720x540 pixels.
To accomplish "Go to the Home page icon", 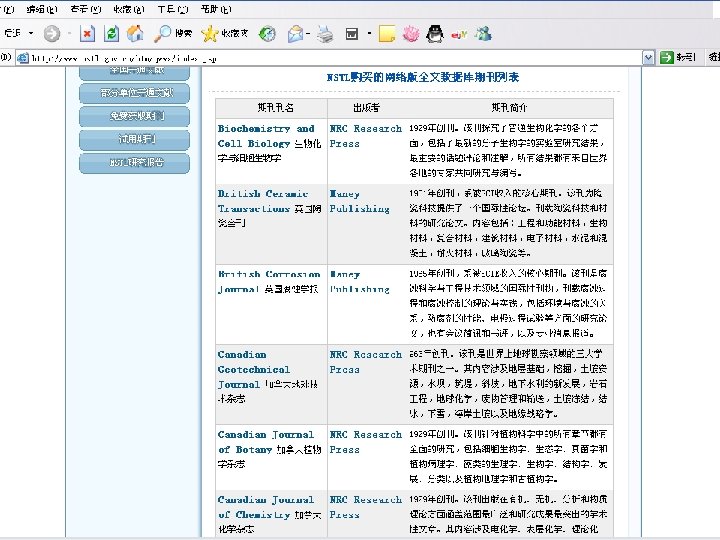I will tap(135, 34).
